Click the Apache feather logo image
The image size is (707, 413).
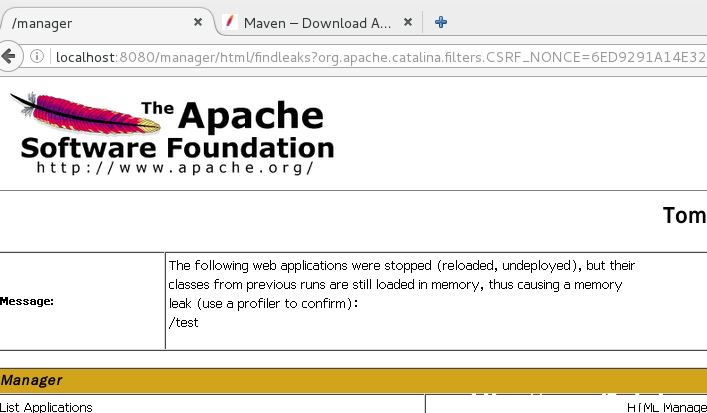pyautogui.click(x=86, y=113)
